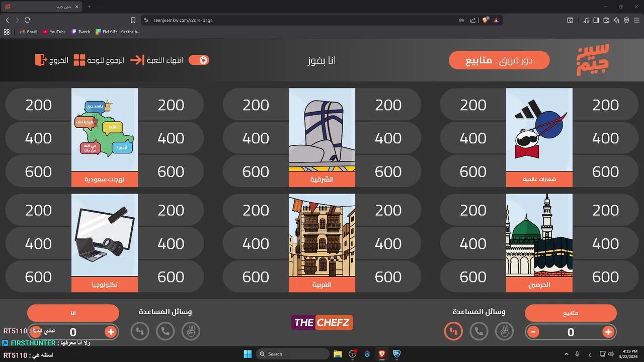Pick 600 right of لهجات سعودية card

pos(171,171)
